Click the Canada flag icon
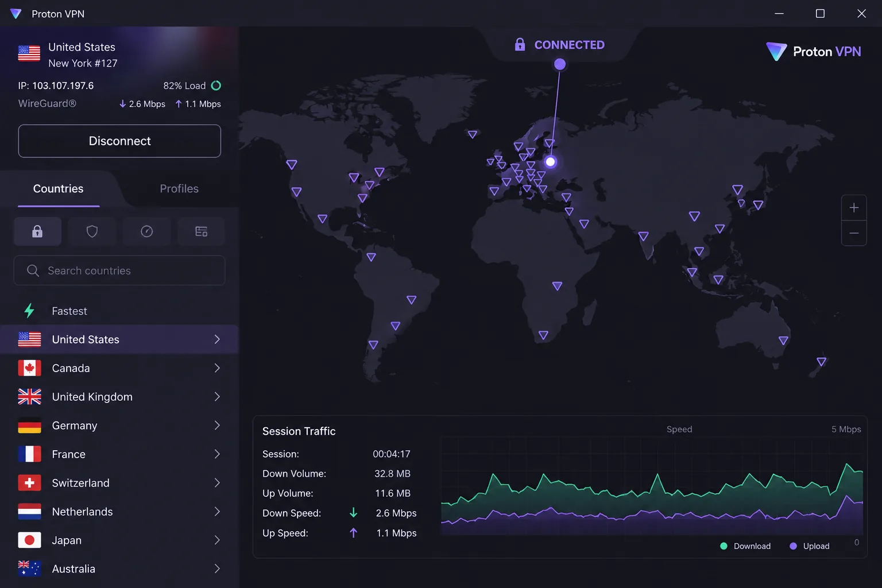This screenshot has height=588, width=882. point(29,368)
